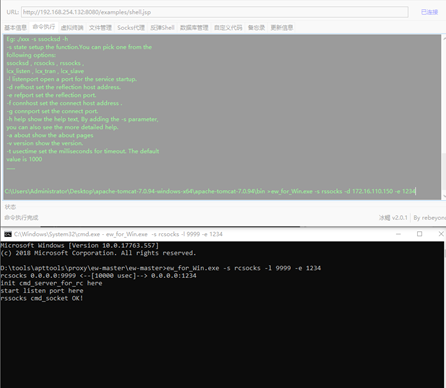The image size is (446, 388).
Task: Open the 自定义代码 tab
Action: pos(228,28)
